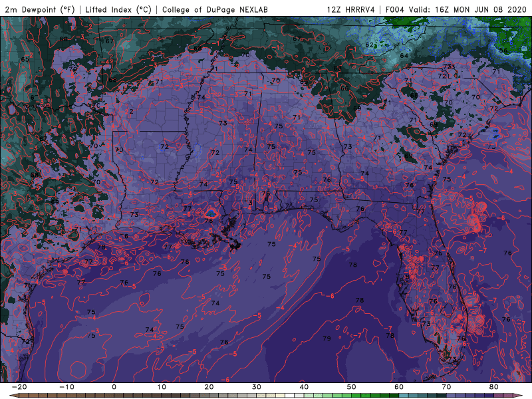The height and width of the screenshot is (399, 532).
Task: Click the '2m Dewpoint (°F)' title text
Action: tap(40, 9)
